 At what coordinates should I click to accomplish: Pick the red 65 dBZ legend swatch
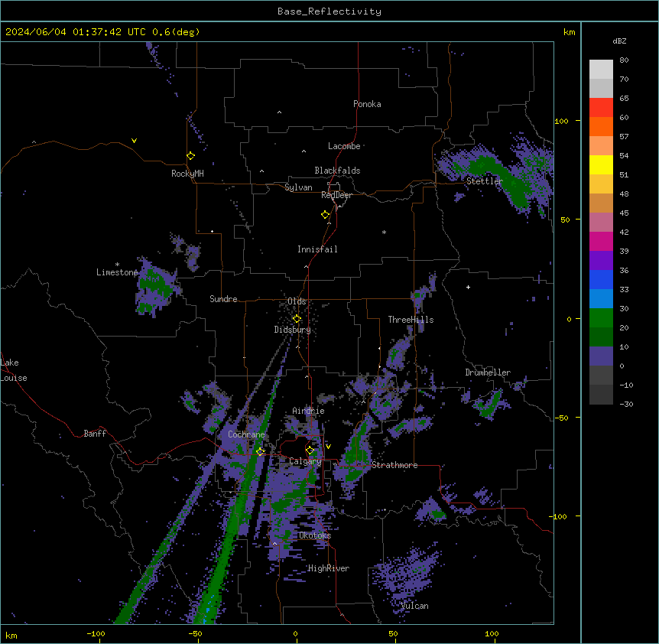[x=601, y=108]
